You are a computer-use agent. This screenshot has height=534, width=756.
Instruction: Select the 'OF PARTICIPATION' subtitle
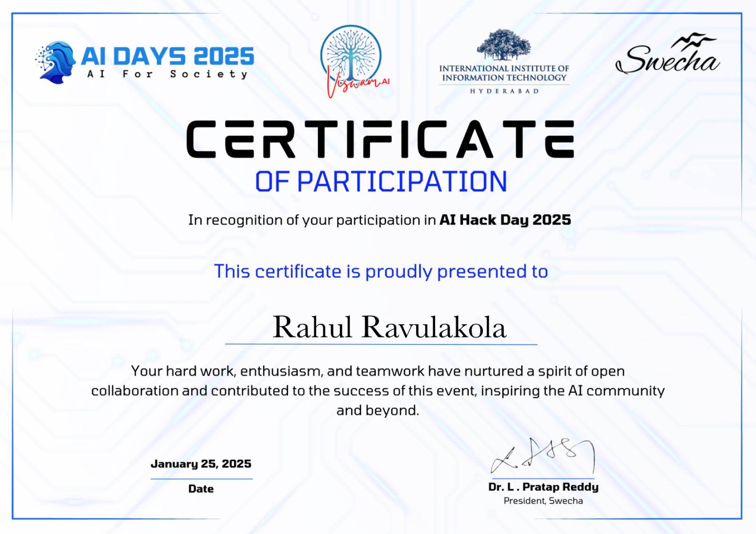(x=381, y=182)
